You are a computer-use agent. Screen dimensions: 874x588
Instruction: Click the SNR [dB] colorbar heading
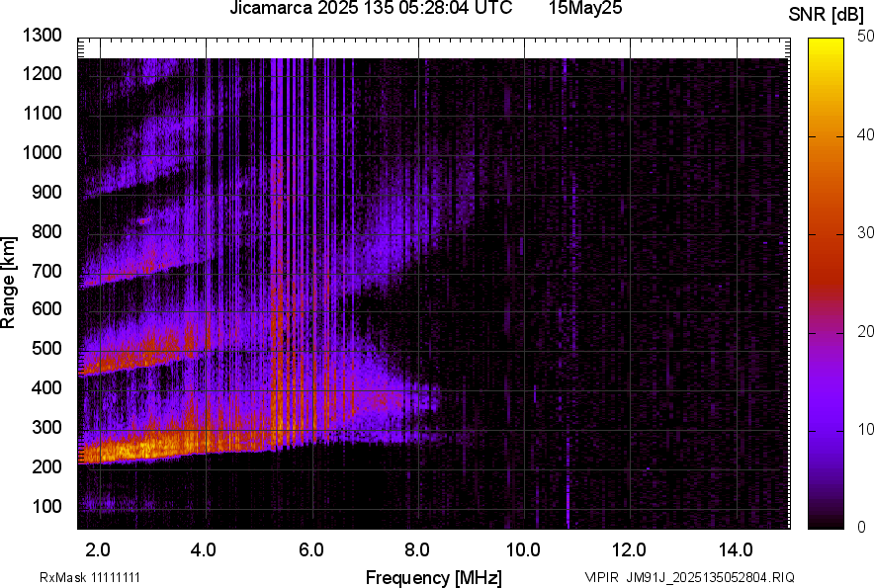coord(828,14)
